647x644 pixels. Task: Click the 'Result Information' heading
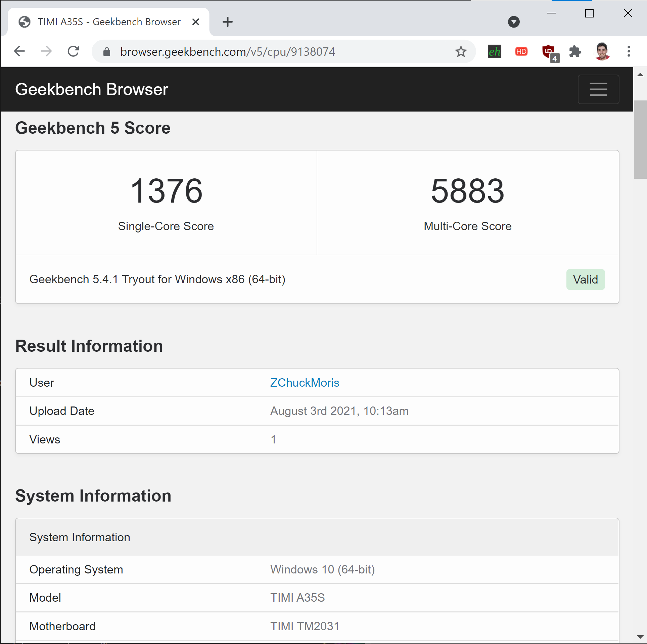[89, 346]
